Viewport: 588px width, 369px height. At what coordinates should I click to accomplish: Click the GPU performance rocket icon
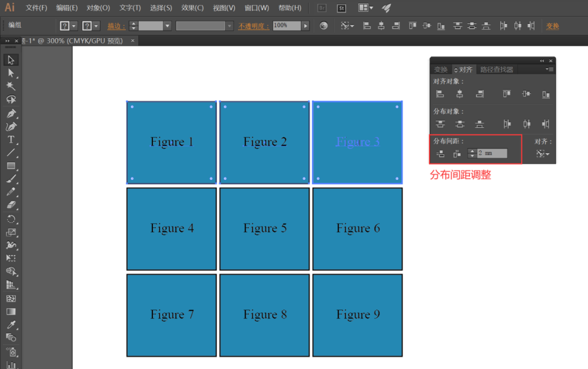point(386,8)
